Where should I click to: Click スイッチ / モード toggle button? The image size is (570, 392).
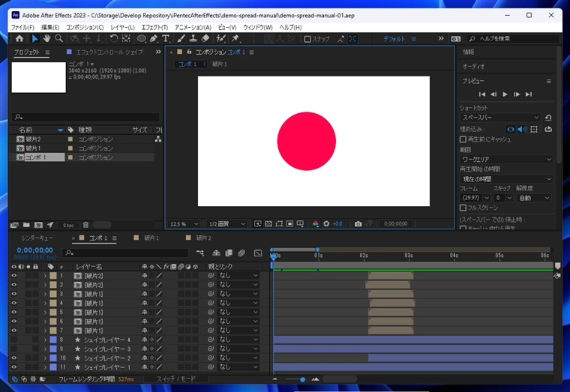point(176,379)
